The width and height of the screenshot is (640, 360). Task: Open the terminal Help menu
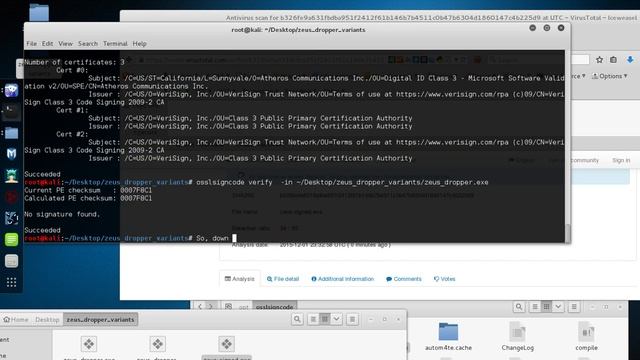(139, 44)
